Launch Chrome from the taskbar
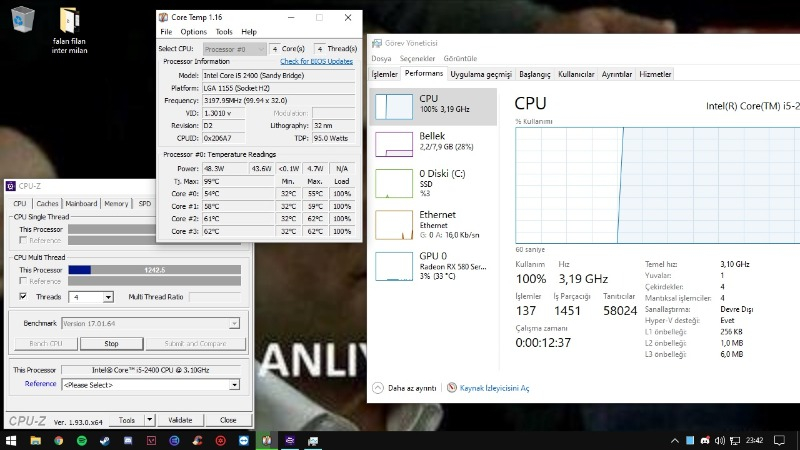This screenshot has height=450, width=800. click(59, 440)
